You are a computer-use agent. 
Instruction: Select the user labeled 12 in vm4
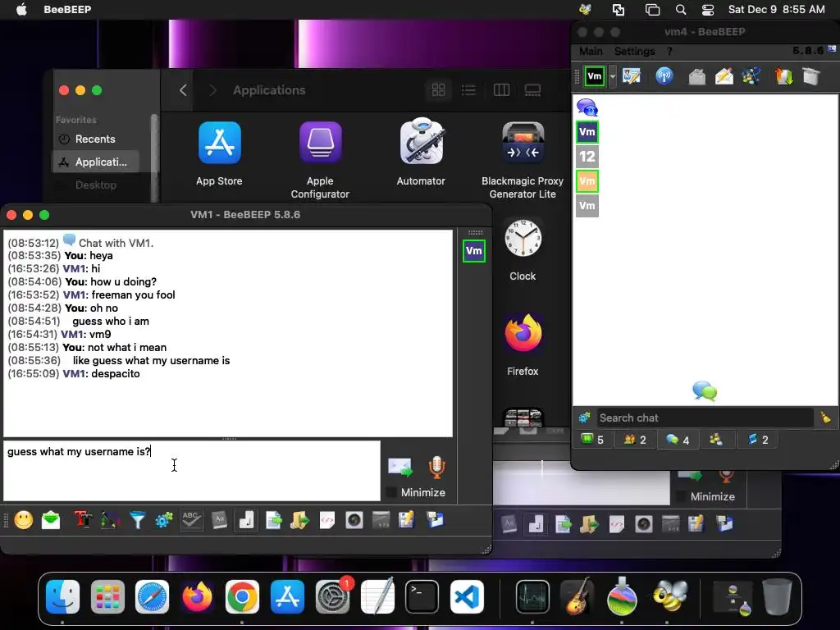(587, 157)
